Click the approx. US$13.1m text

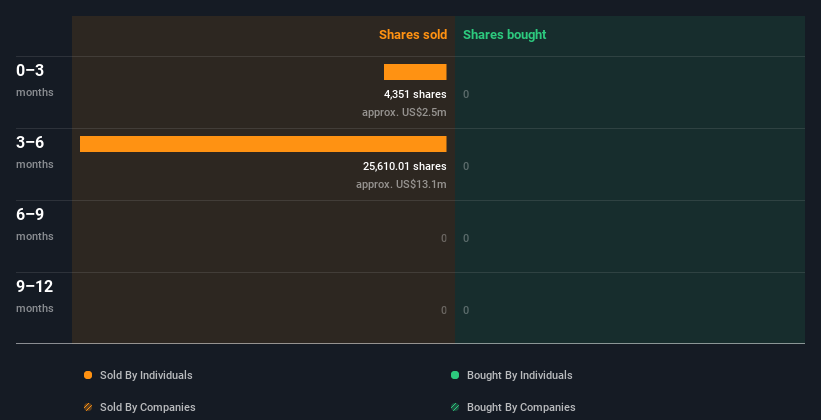pyautogui.click(x=401, y=184)
